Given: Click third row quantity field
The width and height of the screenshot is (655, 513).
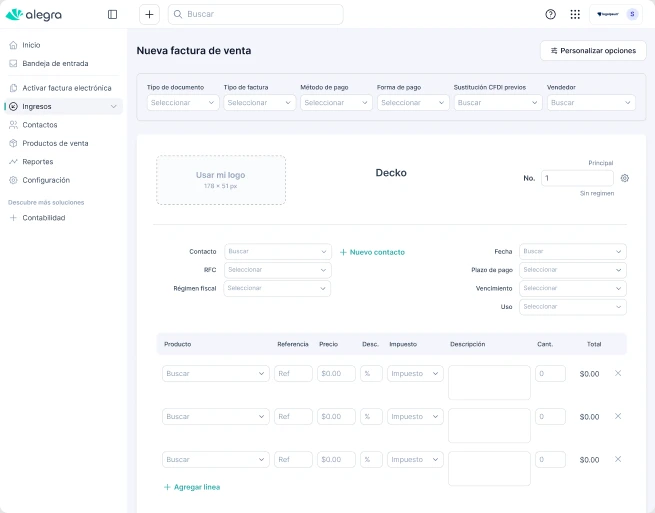Looking at the screenshot, I should pyautogui.click(x=551, y=460).
